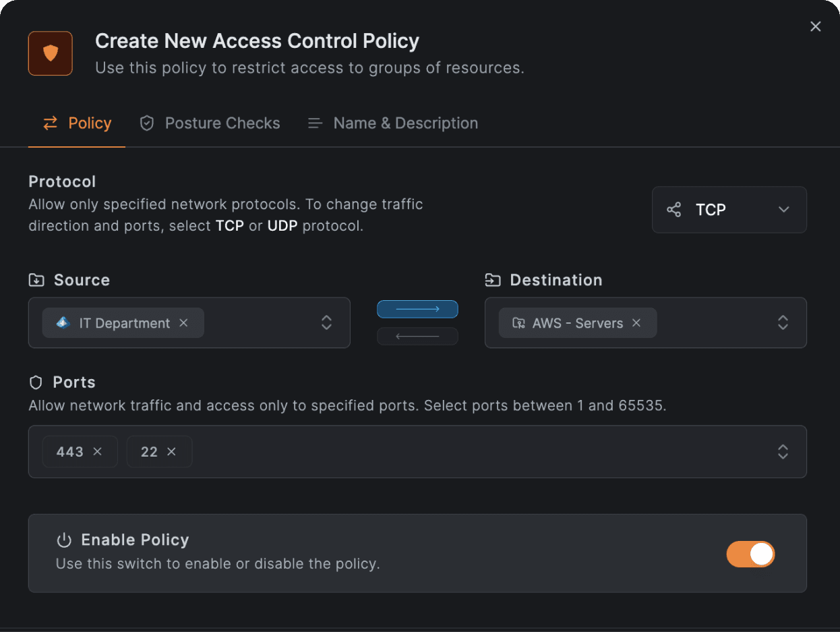Remove the IT Department source group

(183, 322)
